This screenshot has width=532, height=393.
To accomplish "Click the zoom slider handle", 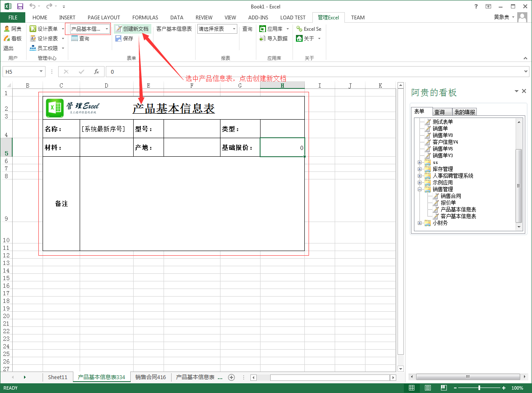I will [x=479, y=388].
